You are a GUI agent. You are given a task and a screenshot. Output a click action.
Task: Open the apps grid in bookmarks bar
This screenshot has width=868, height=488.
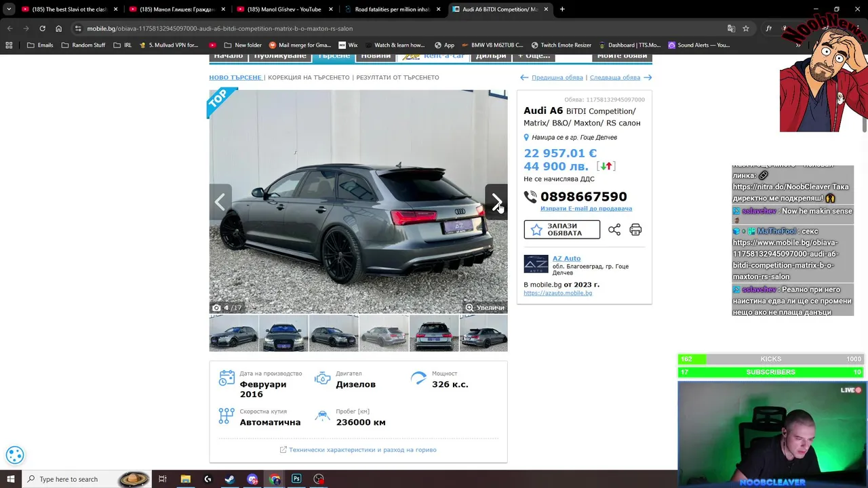9,45
